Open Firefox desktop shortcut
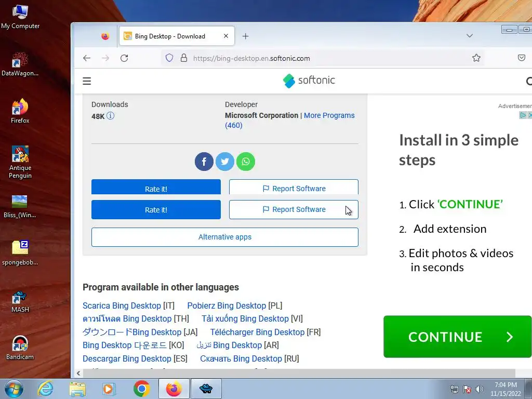Screen dimensions: 532x399 pyautogui.click(x=20, y=111)
